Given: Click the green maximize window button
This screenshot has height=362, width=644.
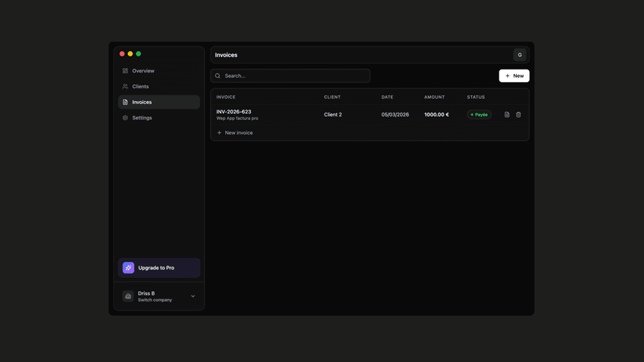Looking at the screenshot, I should pos(138,54).
